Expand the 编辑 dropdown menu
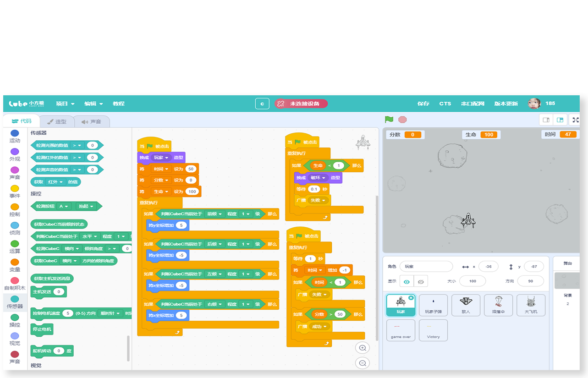 (93, 104)
